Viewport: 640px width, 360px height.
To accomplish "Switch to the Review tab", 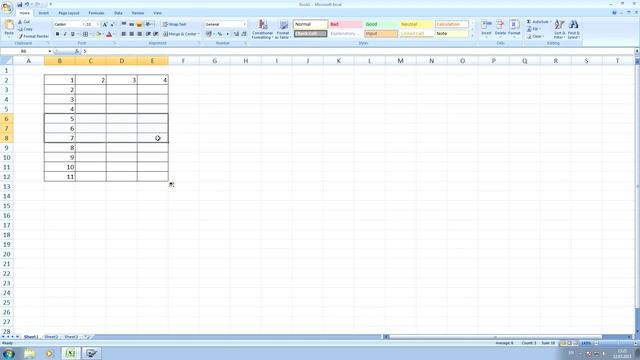I will pyautogui.click(x=138, y=13).
